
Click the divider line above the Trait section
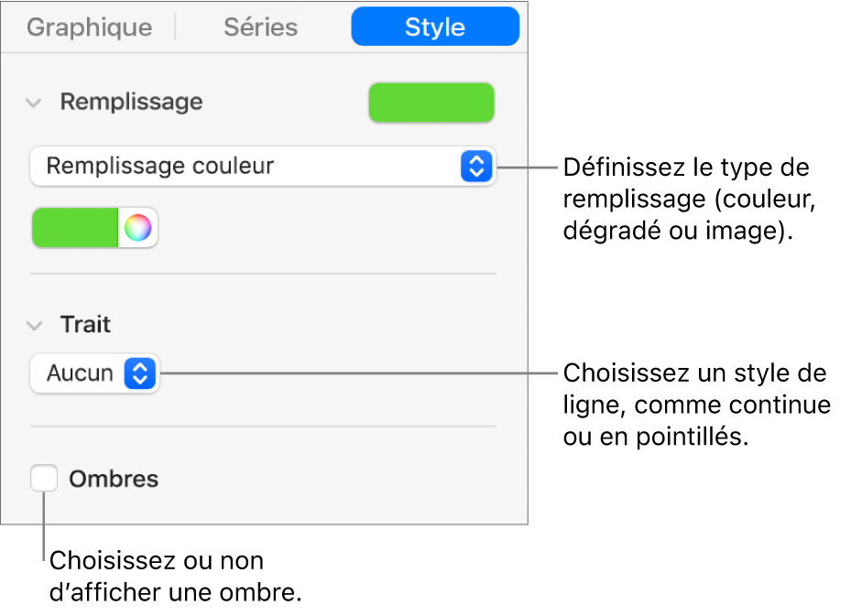coord(263,274)
